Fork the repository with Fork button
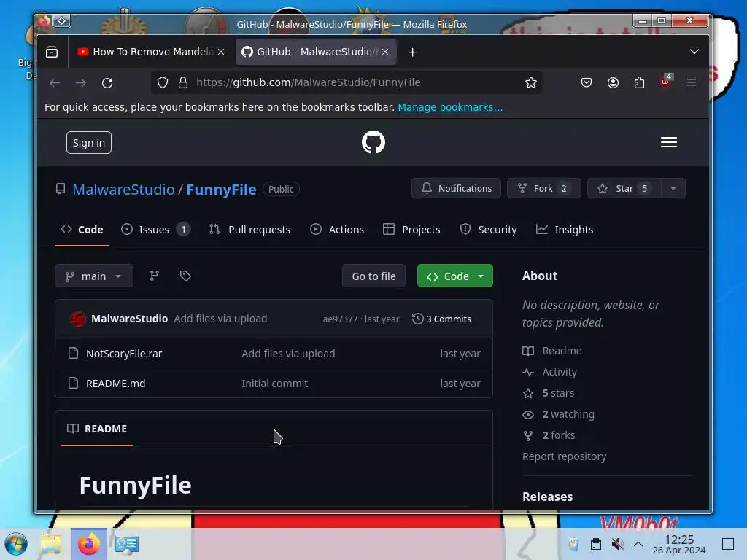Image resolution: width=747 pixels, height=560 pixels. pos(544,189)
